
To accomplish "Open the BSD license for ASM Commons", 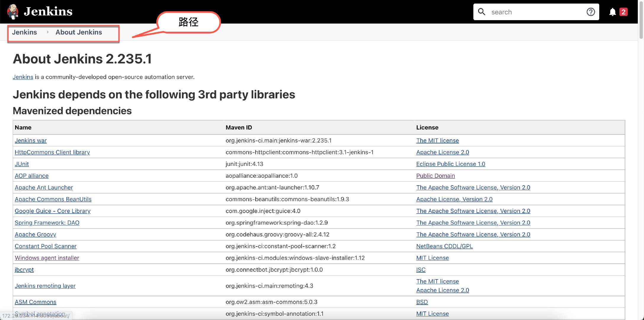I will coord(422,302).
